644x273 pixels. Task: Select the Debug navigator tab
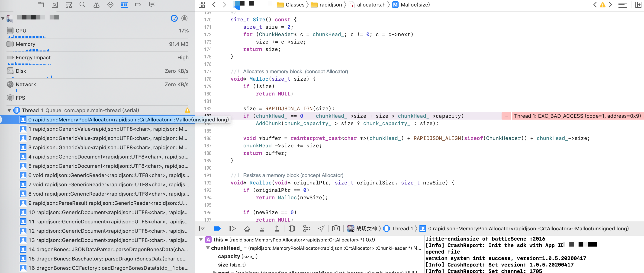124,5
